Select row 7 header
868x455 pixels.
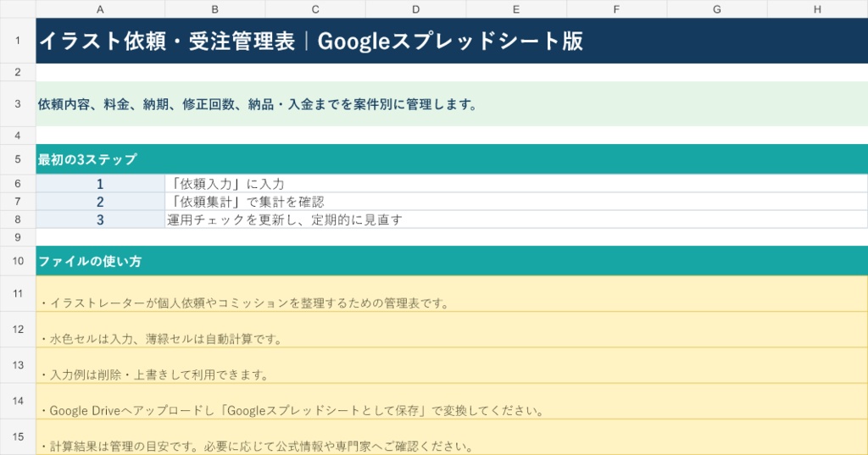18,202
